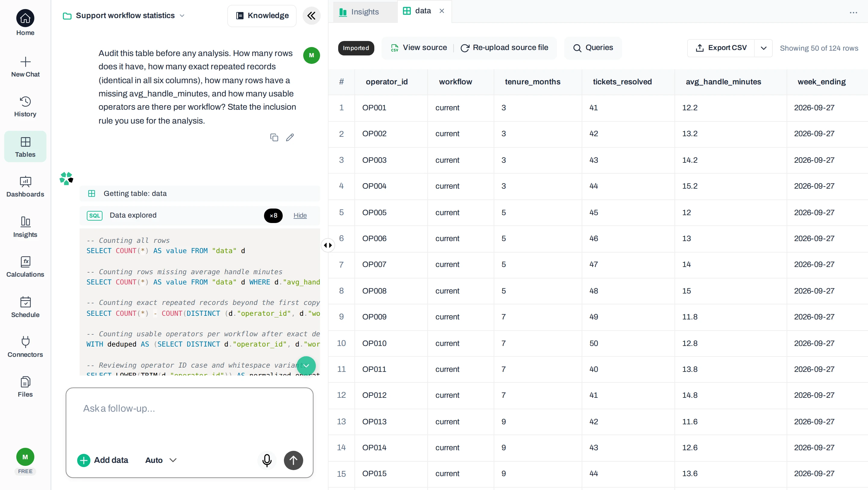This screenshot has height=490, width=868.
Task: Hide the explored SQL queries
Action: pos(300,215)
